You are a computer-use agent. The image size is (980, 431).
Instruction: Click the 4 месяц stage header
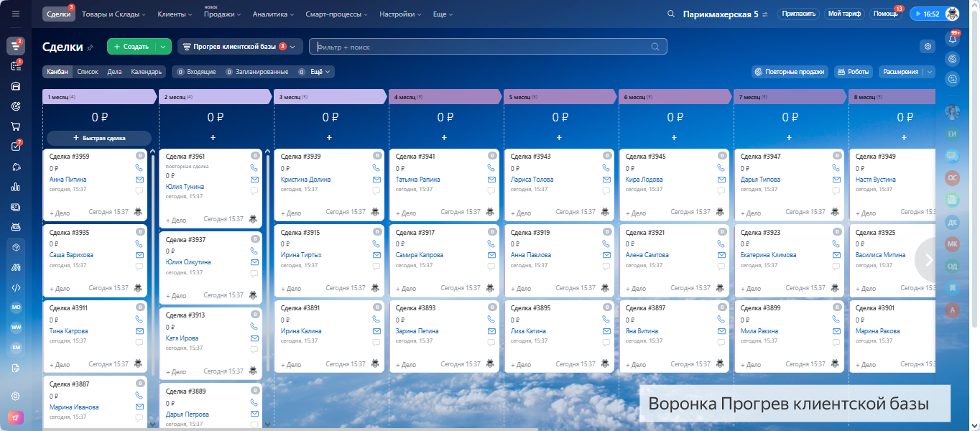pyautogui.click(x=445, y=96)
